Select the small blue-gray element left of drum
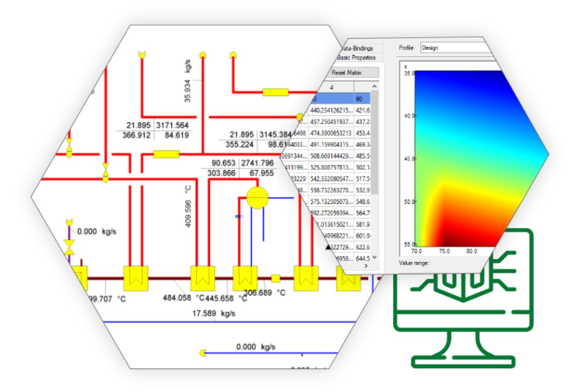This screenshot has width=588, height=392. 239,216
